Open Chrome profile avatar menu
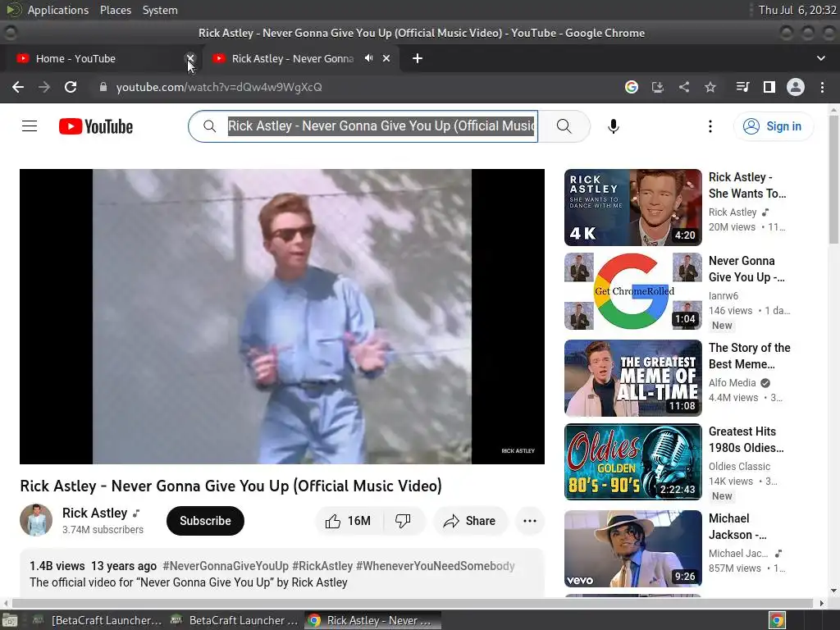Image resolution: width=840 pixels, height=630 pixels. point(796,87)
